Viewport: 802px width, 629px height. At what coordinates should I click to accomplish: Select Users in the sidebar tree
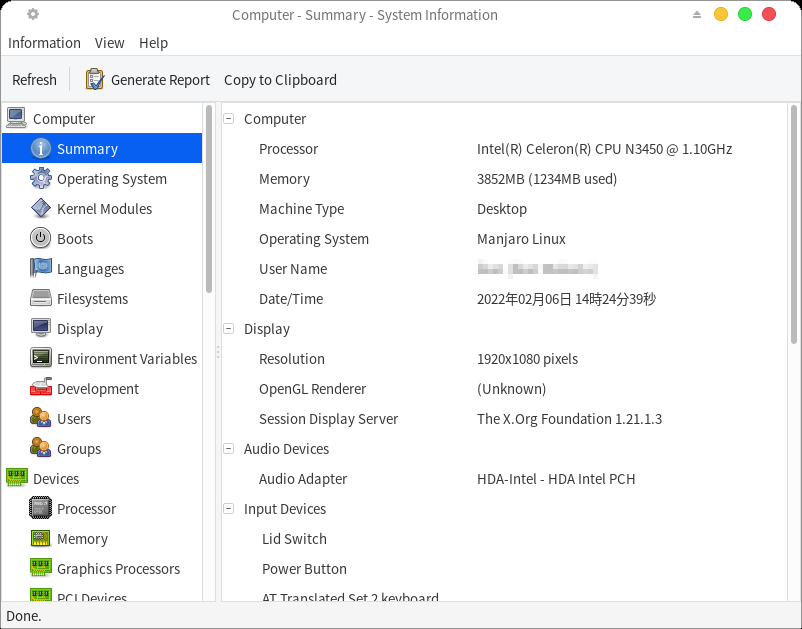pyautogui.click(x=74, y=419)
